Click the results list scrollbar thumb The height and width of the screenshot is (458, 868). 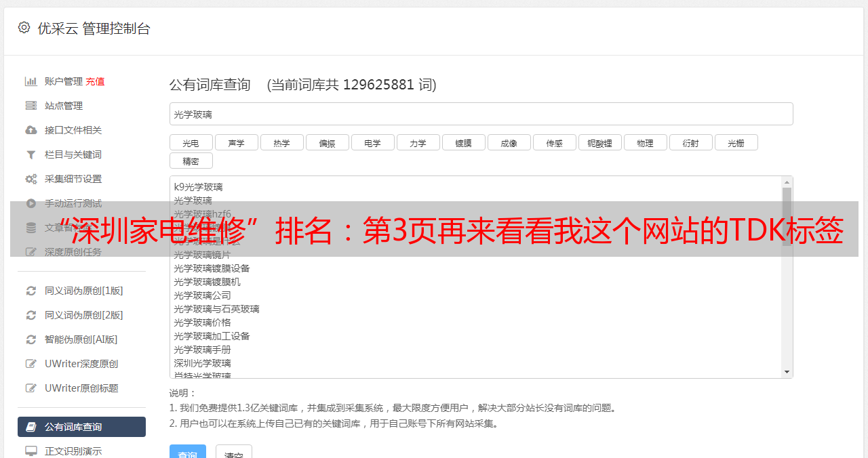click(787, 217)
